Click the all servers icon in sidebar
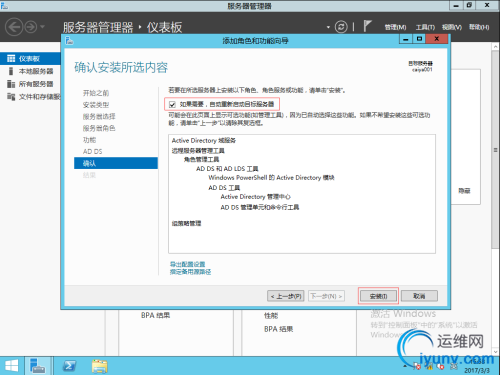Screen dimensions: 500x375 tap(11, 84)
